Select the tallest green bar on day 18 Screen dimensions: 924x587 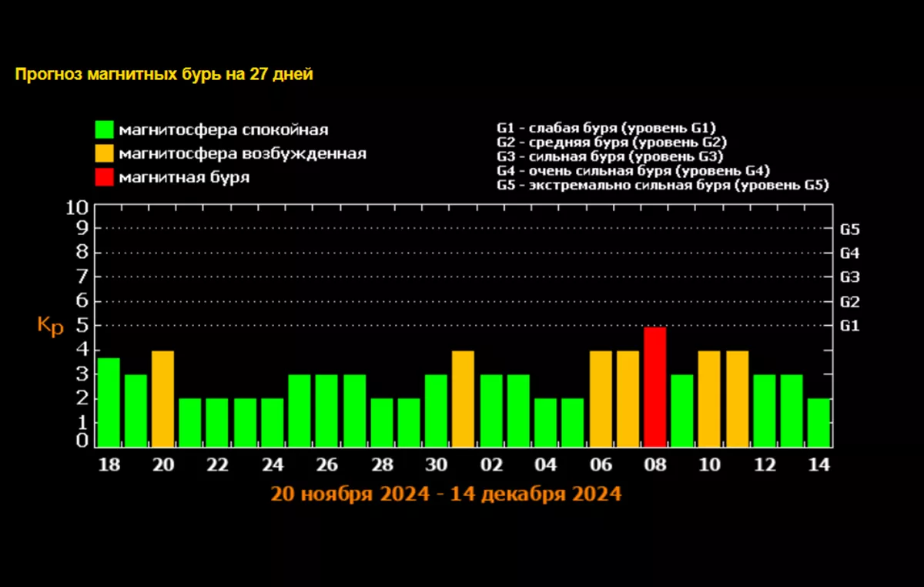click(109, 402)
